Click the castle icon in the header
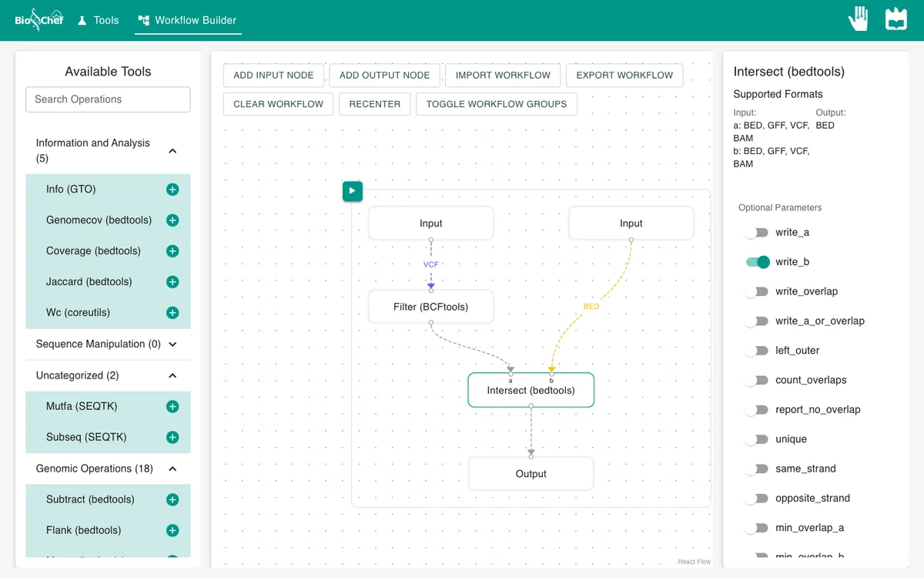This screenshot has height=578, width=924. (896, 19)
